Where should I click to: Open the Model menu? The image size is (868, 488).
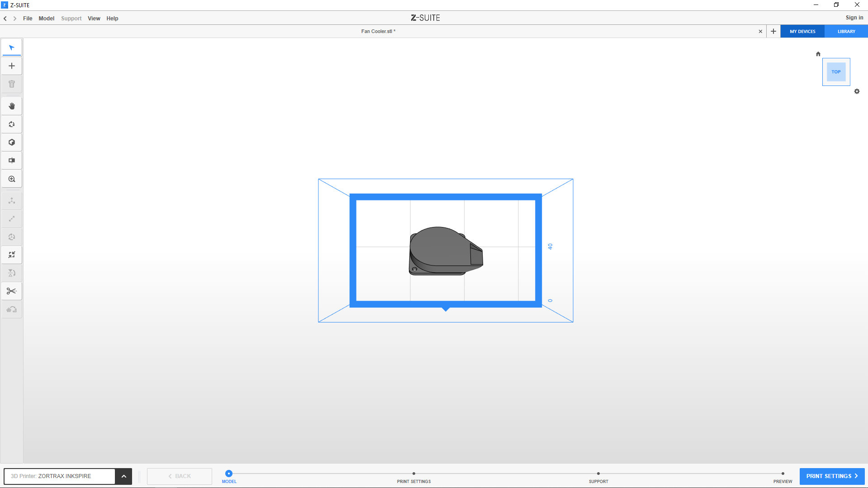(46, 19)
